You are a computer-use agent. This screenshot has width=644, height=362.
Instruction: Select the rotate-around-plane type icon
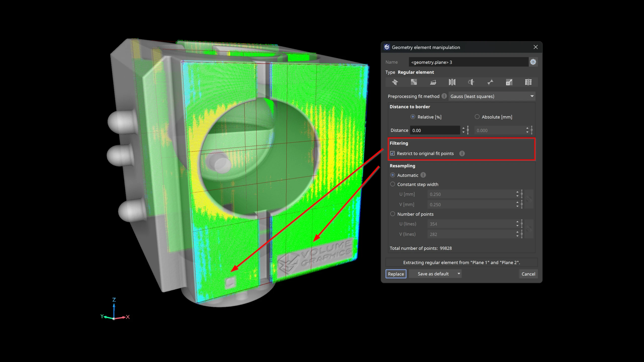(471, 82)
